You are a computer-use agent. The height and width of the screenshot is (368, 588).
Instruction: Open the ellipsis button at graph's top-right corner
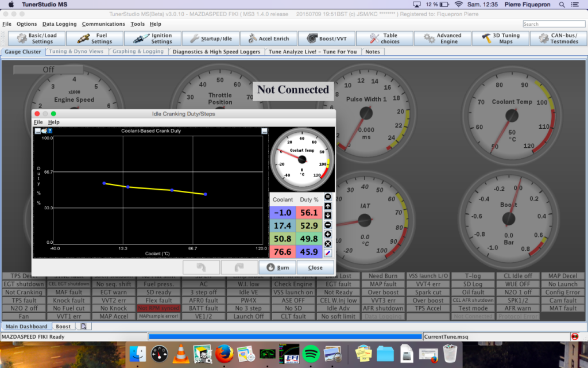point(264,131)
